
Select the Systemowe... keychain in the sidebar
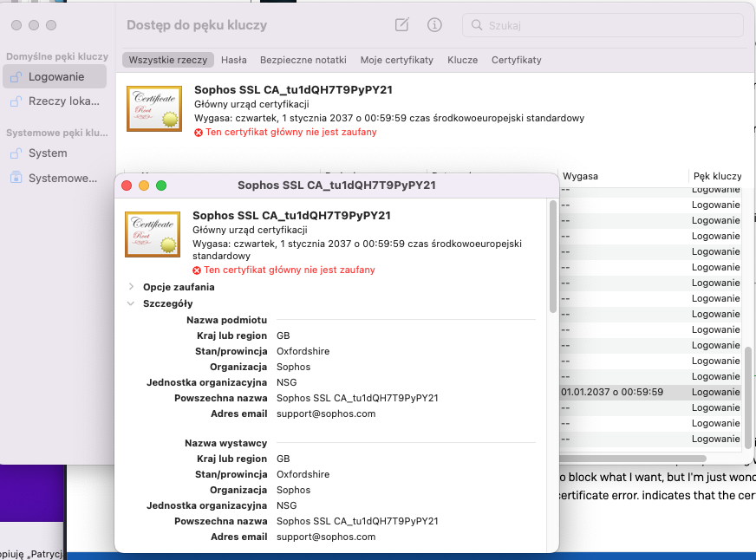click(x=55, y=179)
